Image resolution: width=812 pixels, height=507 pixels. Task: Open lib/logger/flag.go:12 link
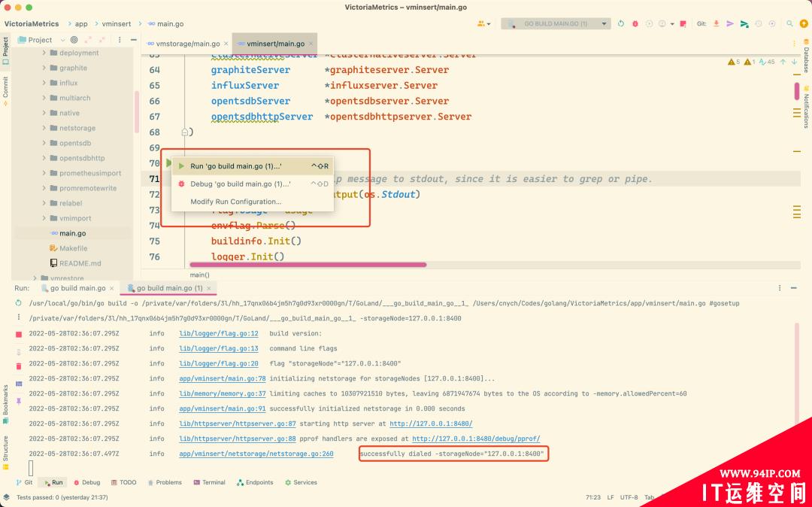[219, 333]
